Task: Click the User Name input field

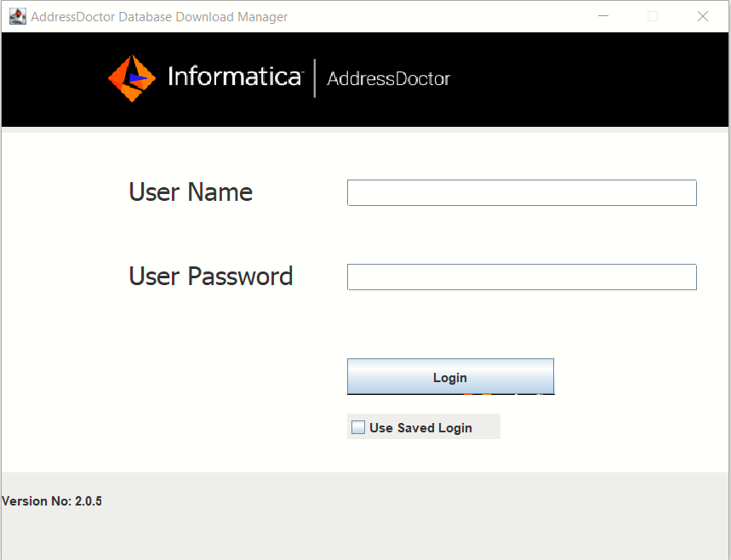Action: point(522,192)
